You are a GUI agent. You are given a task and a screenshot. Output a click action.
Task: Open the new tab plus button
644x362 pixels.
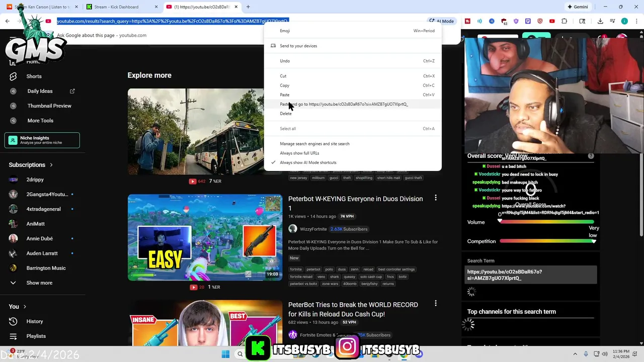[x=248, y=7]
